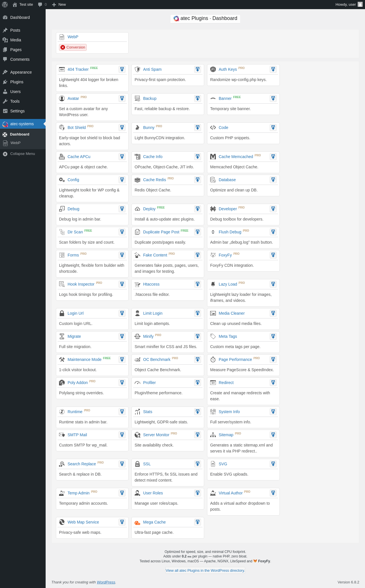Open the Fake Content plugin link

(155, 255)
